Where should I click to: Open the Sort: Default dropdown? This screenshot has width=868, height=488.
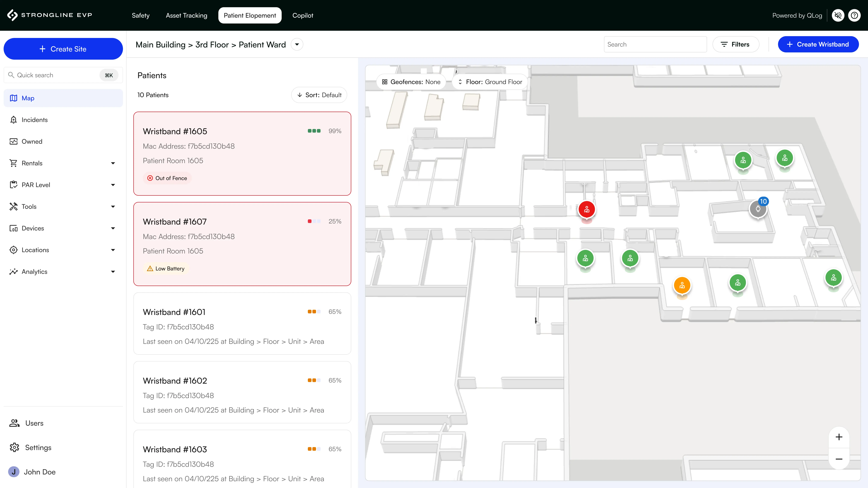tap(319, 95)
